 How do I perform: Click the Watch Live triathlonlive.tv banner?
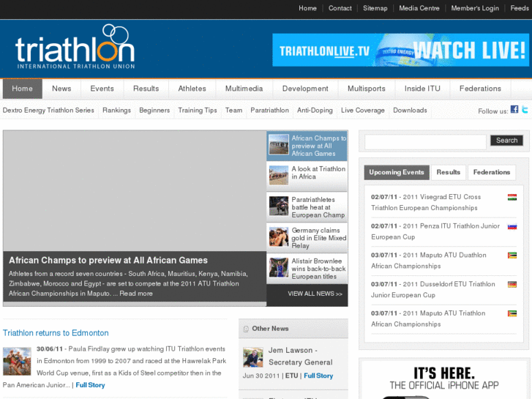point(401,50)
